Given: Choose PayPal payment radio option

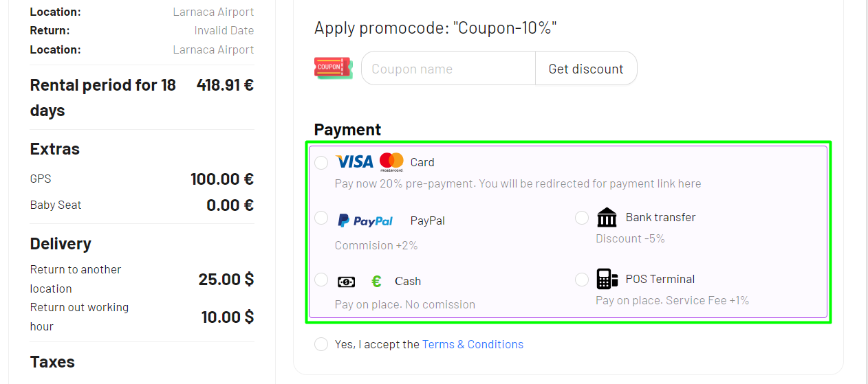Looking at the screenshot, I should [321, 218].
